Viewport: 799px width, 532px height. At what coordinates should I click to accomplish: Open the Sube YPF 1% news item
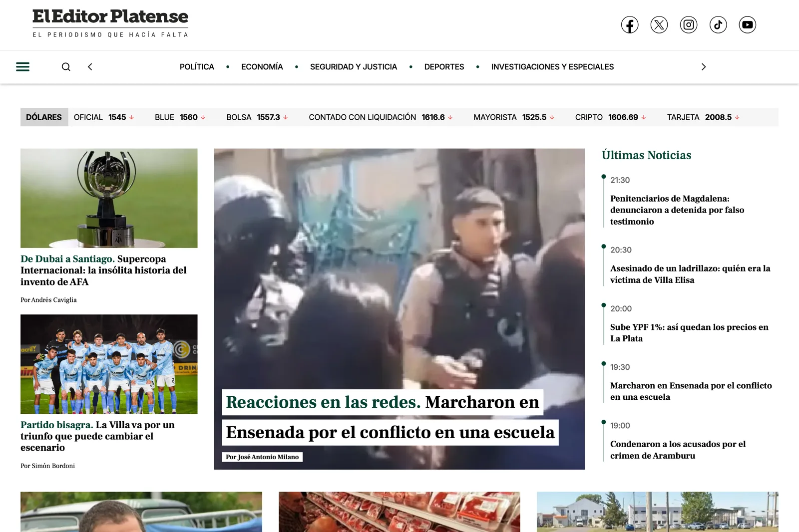[x=689, y=333]
